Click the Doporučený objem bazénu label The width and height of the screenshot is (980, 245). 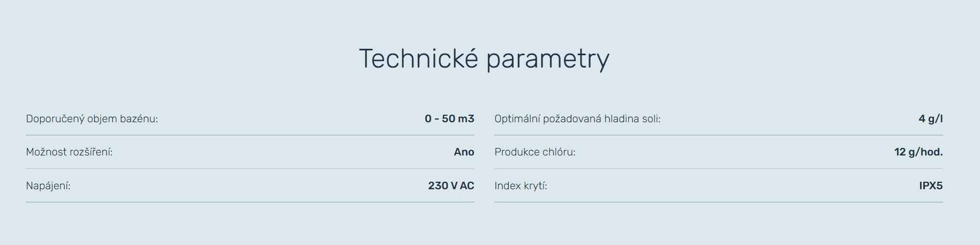tap(92, 119)
